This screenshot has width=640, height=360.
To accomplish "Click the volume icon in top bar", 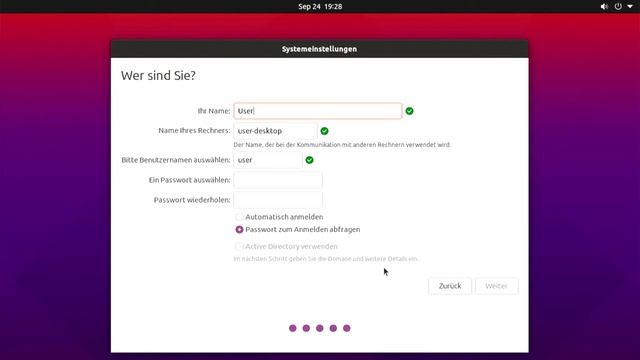I will pos(604,7).
